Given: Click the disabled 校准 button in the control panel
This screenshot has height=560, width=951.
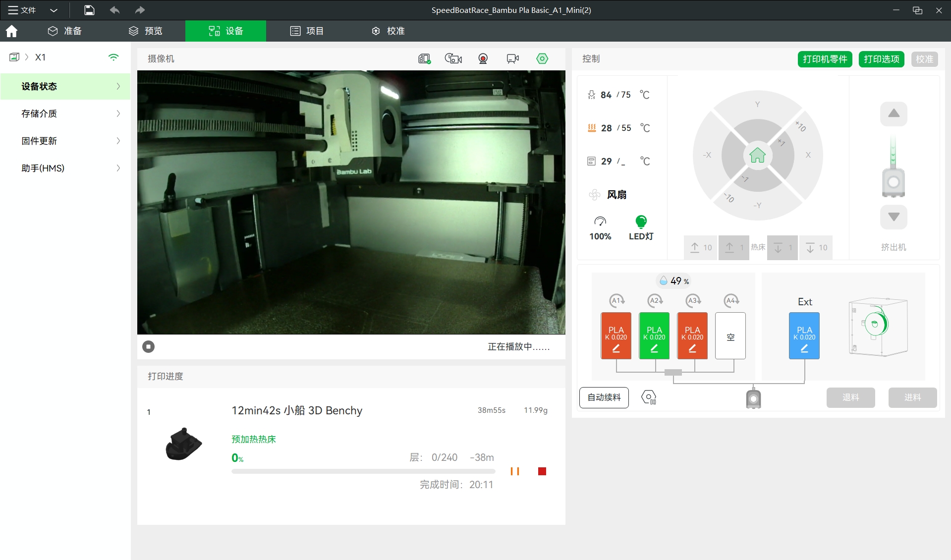Looking at the screenshot, I should (924, 59).
